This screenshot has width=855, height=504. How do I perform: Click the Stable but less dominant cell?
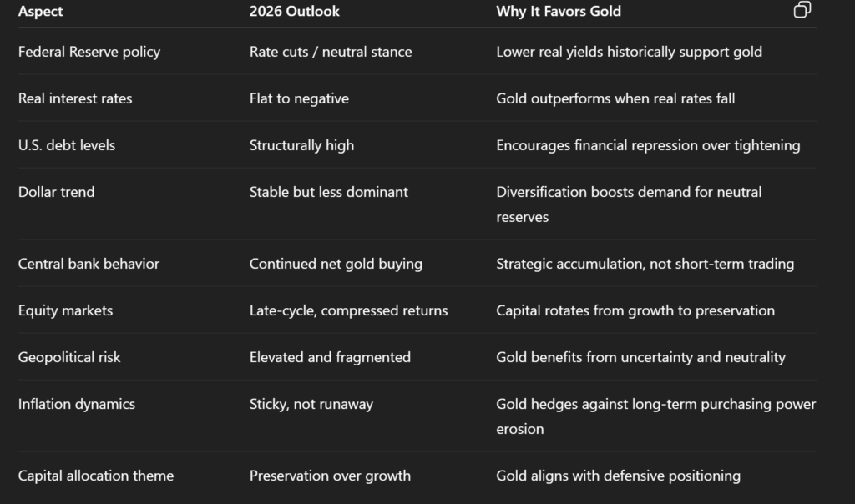click(x=329, y=192)
